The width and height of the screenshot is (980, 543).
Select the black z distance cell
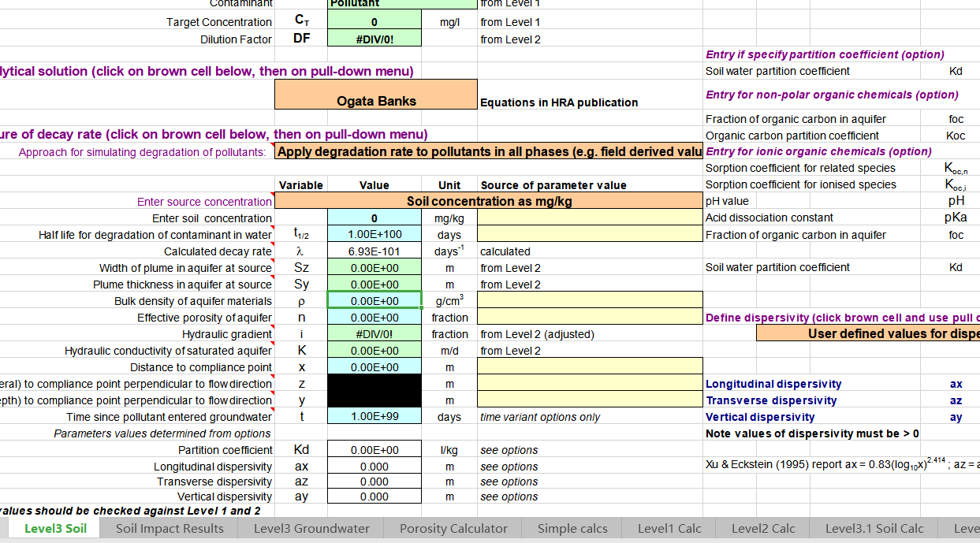374,384
